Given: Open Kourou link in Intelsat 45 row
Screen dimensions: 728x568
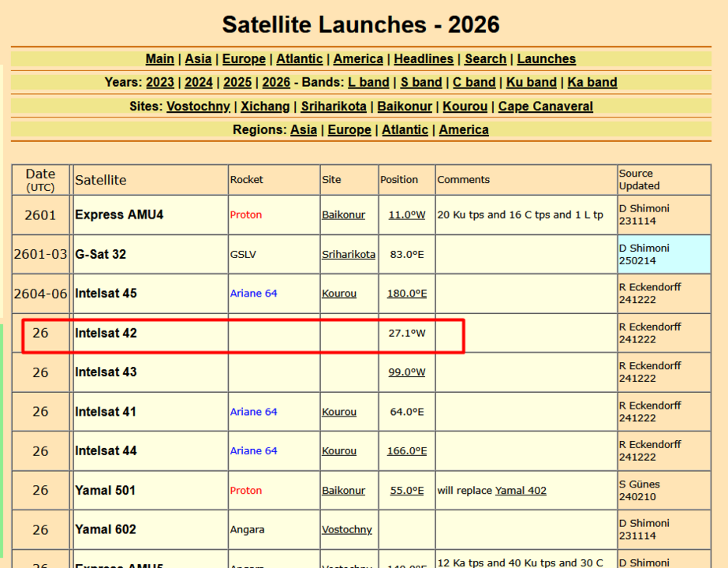Looking at the screenshot, I should (339, 293).
